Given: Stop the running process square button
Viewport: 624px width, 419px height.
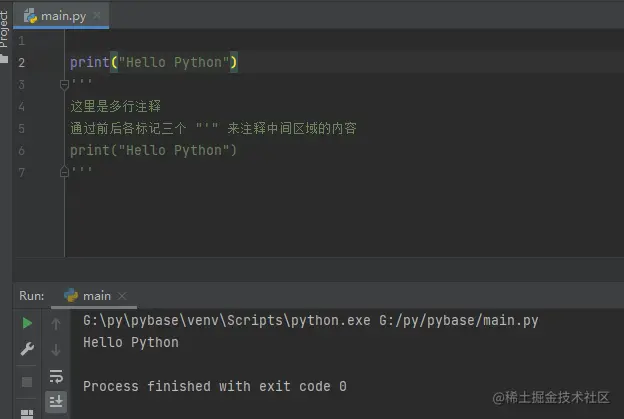Looking at the screenshot, I should [x=27, y=382].
